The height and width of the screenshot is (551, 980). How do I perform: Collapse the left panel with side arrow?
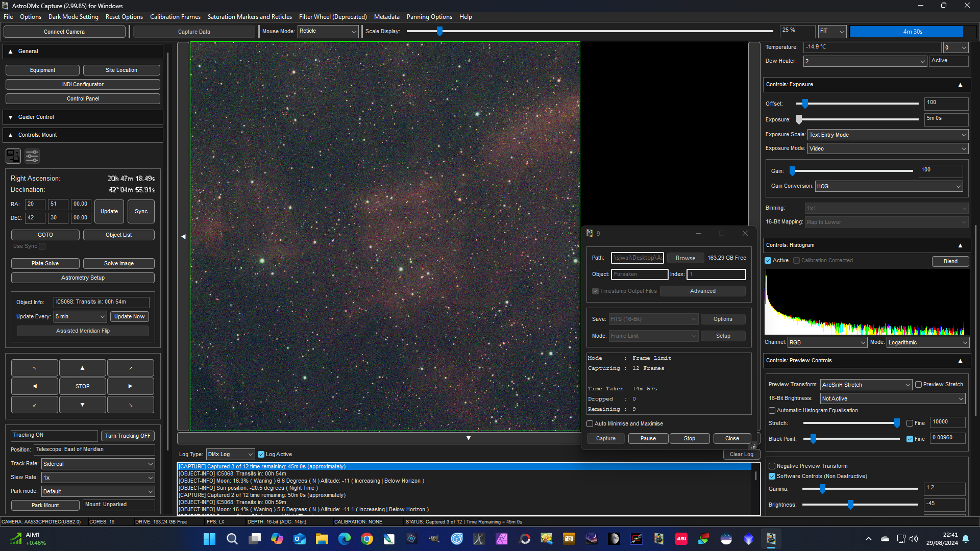click(x=183, y=236)
